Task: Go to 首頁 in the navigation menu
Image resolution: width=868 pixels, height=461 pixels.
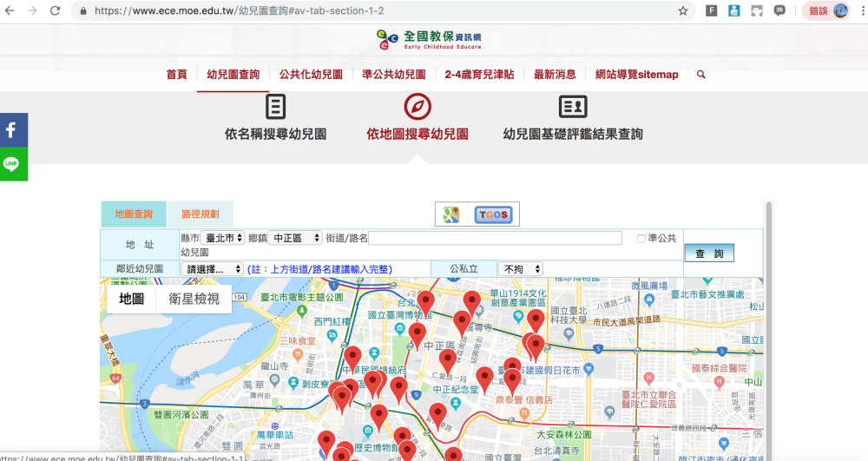Action: [176, 74]
